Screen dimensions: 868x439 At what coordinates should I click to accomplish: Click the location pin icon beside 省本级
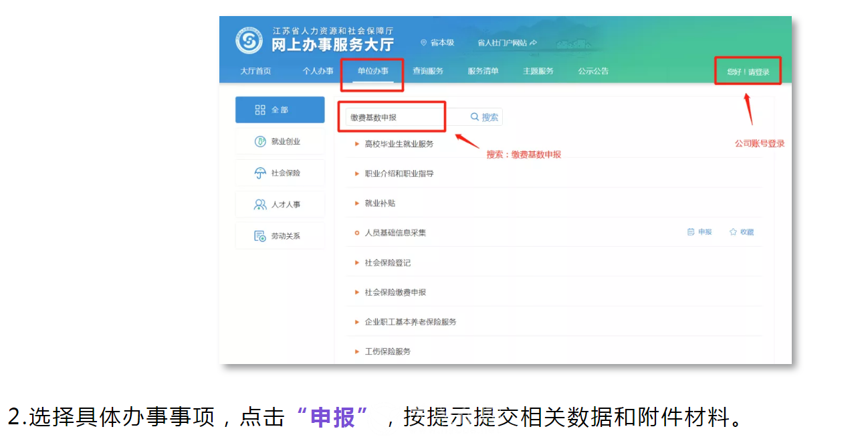point(423,42)
